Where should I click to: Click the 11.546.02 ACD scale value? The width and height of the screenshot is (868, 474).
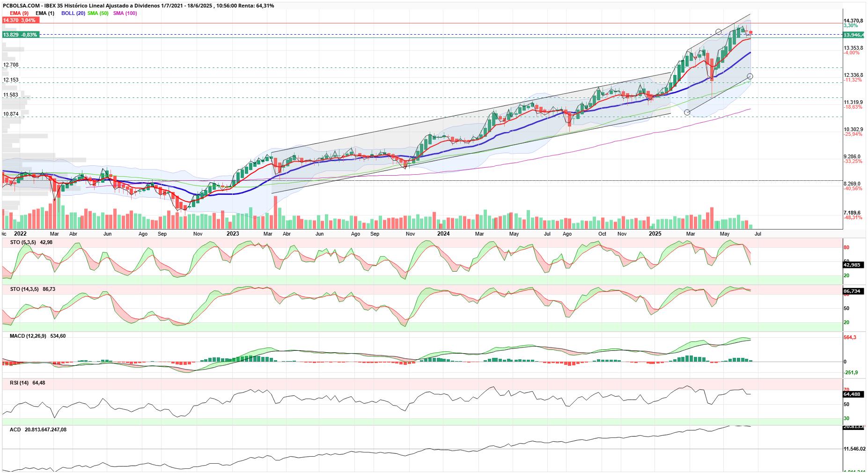tap(854, 449)
